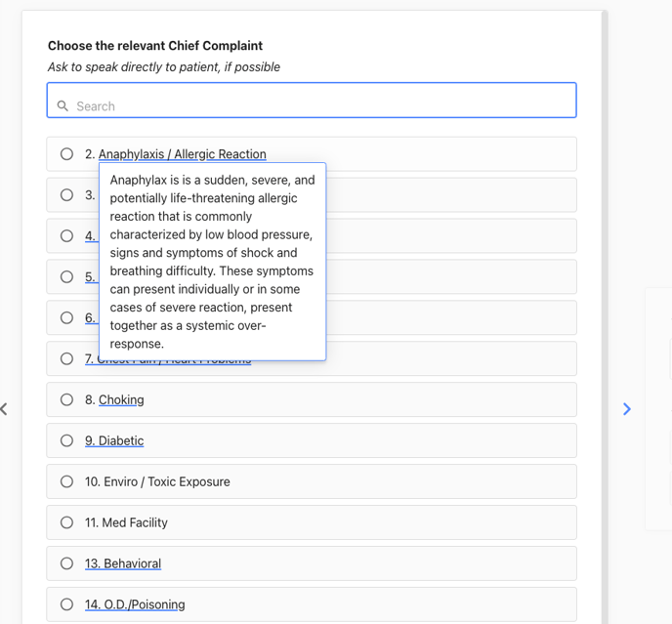Select radio button for option 4
Image resolution: width=672 pixels, height=624 pixels.
pyautogui.click(x=66, y=235)
